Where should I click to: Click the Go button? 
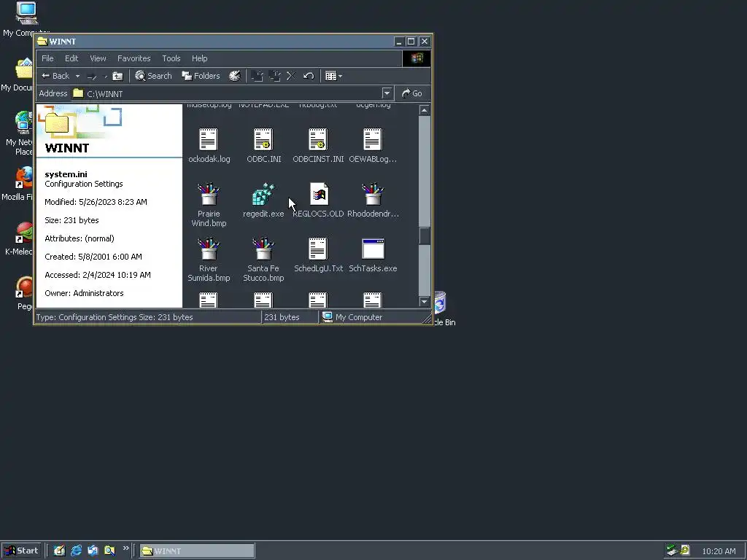(x=413, y=93)
